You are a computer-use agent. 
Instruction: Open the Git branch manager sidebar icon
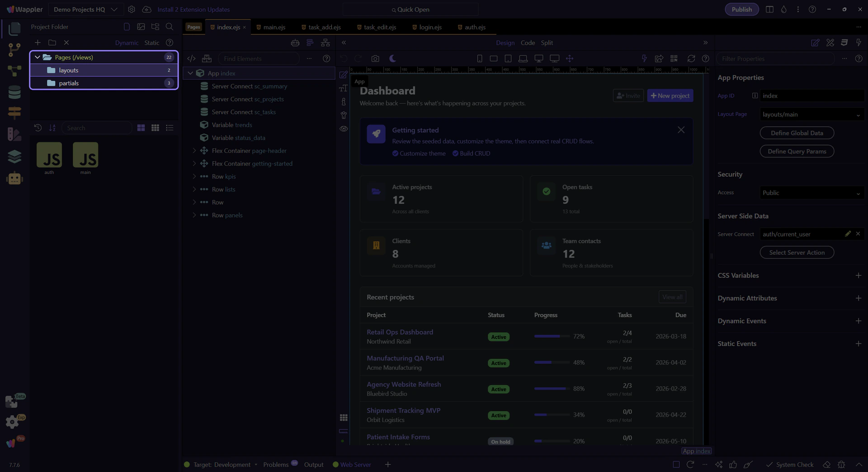pyautogui.click(x=14, y=49)
